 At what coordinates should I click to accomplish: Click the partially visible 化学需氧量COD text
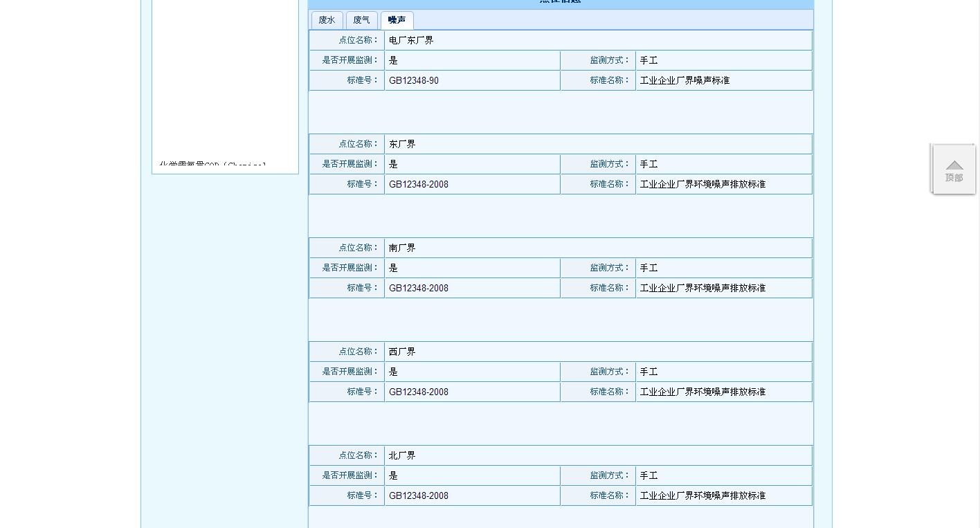[x=212, y=165]
